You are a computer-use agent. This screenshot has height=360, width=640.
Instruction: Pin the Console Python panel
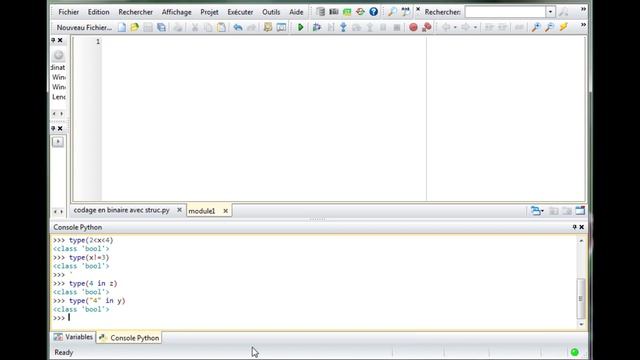point(574,227)
